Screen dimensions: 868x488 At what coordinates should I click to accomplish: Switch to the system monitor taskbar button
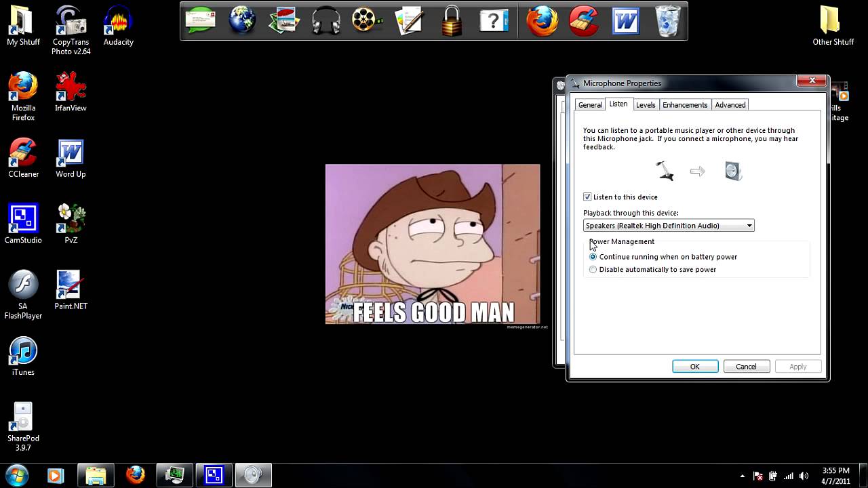(174, 476)
